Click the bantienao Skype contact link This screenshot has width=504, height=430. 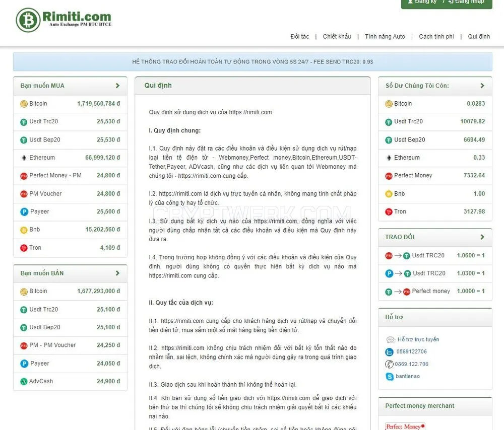408,376
